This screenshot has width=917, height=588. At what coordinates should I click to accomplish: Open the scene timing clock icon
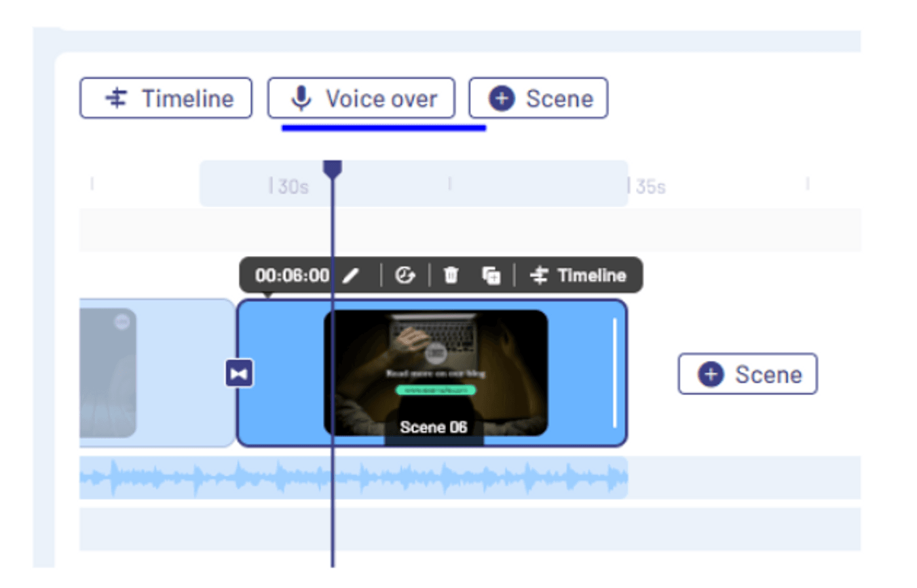click(x=406, y=275)
